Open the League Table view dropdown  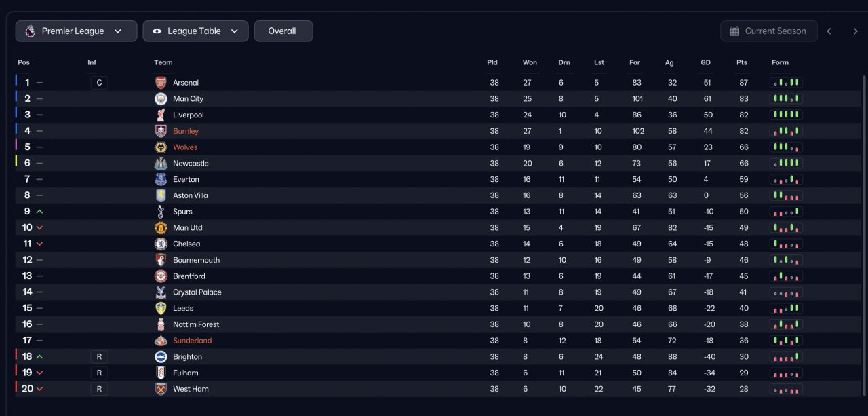(x=195, y=31)
